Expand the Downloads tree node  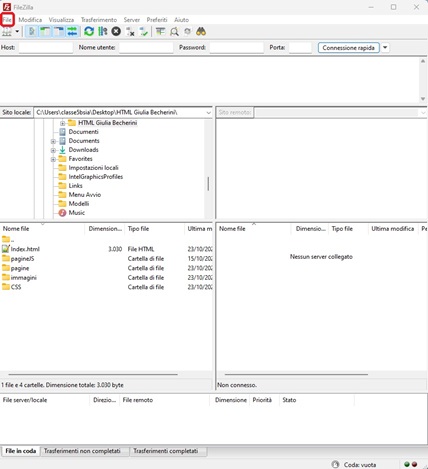53,150
